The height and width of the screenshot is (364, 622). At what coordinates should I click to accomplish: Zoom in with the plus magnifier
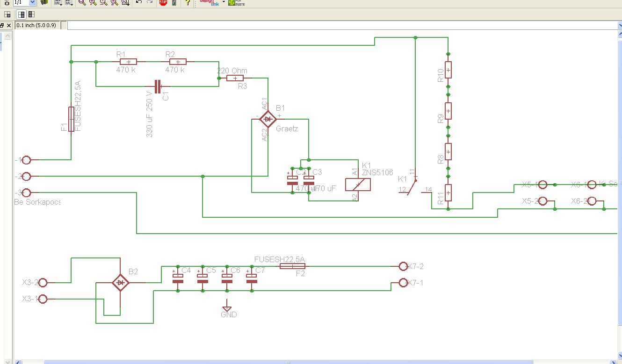coord(93,2)
